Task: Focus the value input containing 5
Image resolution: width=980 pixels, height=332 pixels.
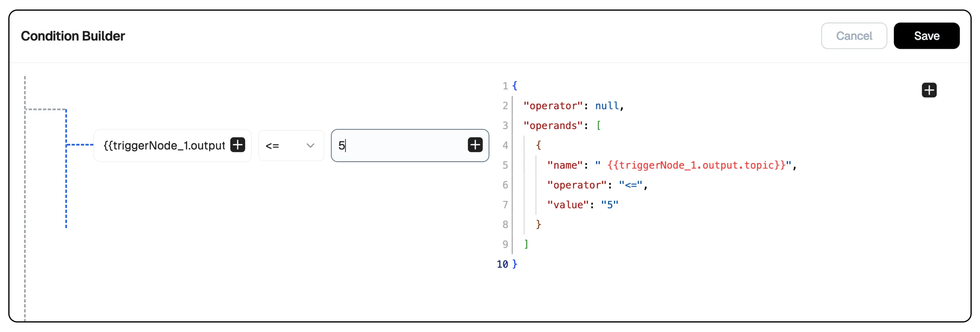Action: 399,146
